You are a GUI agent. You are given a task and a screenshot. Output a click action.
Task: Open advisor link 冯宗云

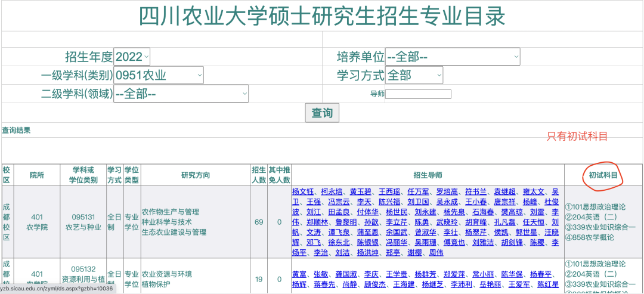339,202
